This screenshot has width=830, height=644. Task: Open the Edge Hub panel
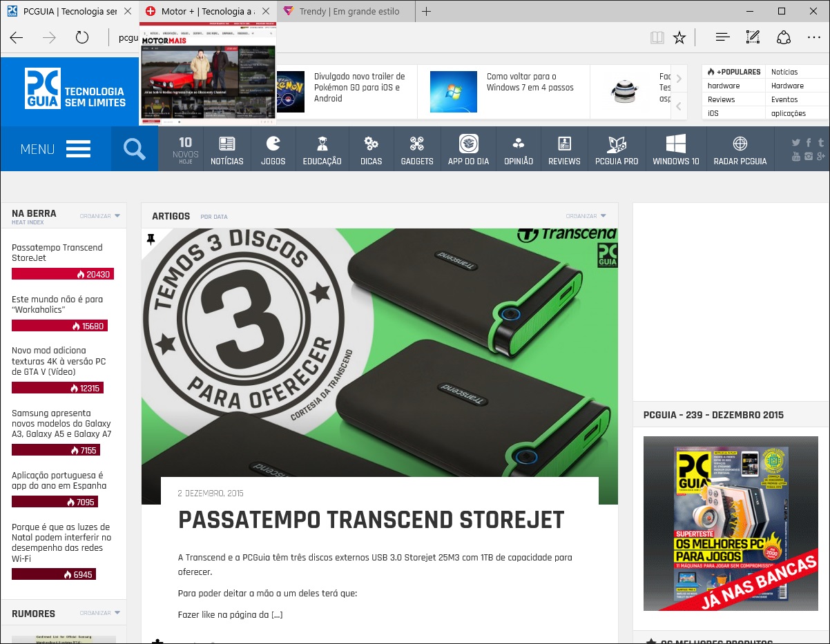(722, 37)
